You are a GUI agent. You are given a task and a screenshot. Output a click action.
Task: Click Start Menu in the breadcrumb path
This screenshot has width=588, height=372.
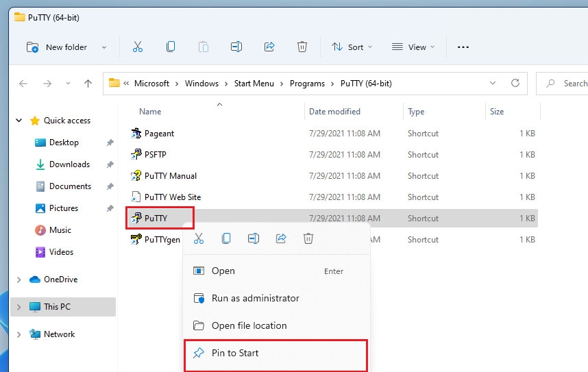pyautogui.click(x=254, y=84)
